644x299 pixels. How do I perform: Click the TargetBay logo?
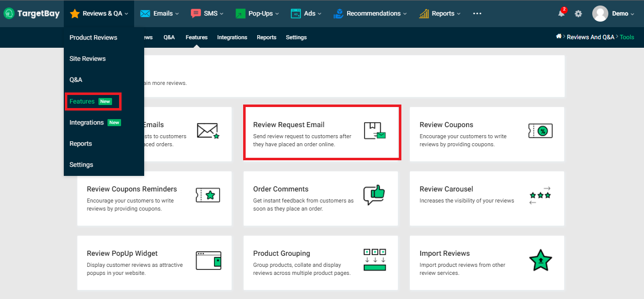(31, 14)
